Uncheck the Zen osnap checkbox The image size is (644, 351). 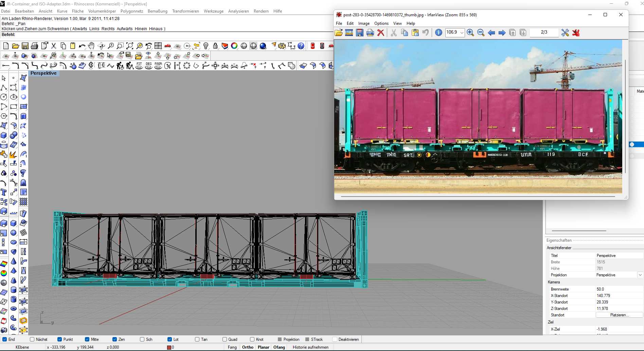[x=115, y=339]
